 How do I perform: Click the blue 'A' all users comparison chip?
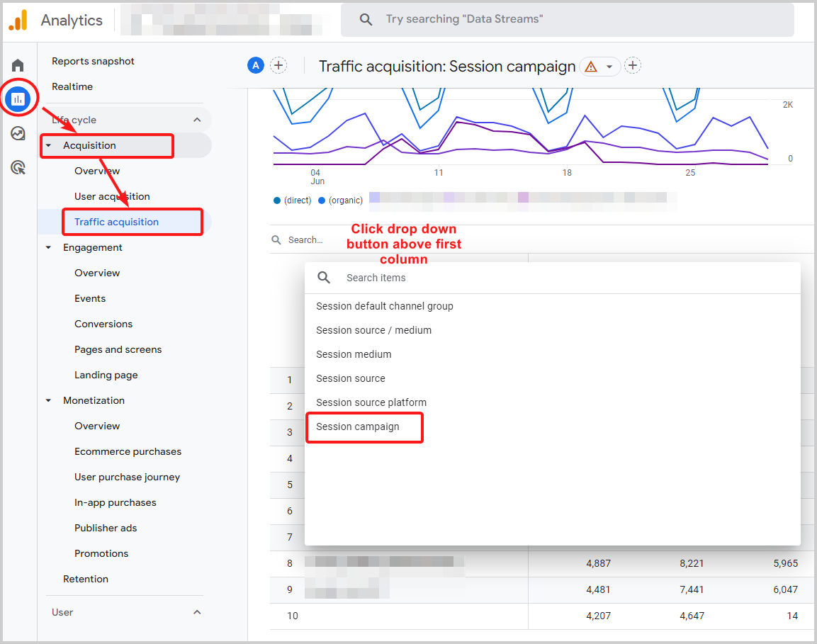pyautogui.click(x=255, y=66)
